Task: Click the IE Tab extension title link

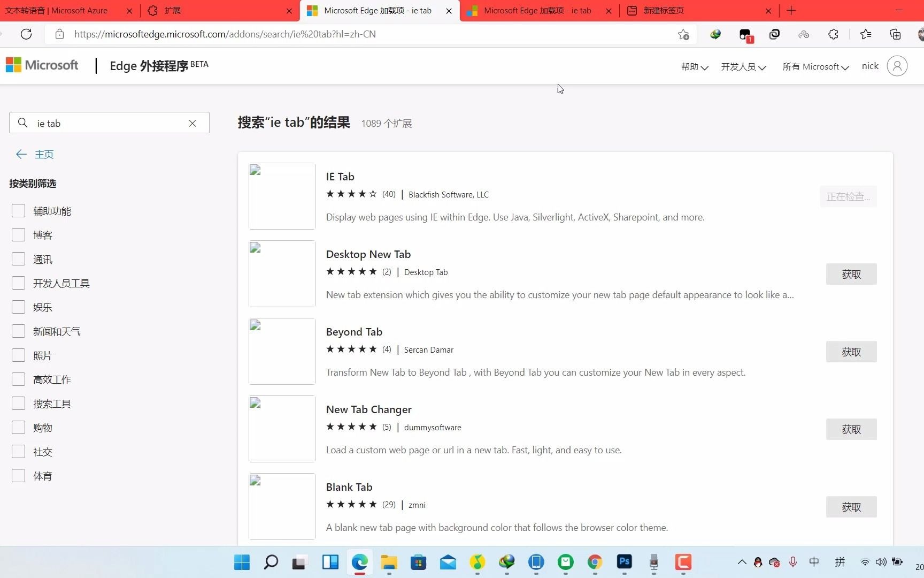Action: (340, 177)
